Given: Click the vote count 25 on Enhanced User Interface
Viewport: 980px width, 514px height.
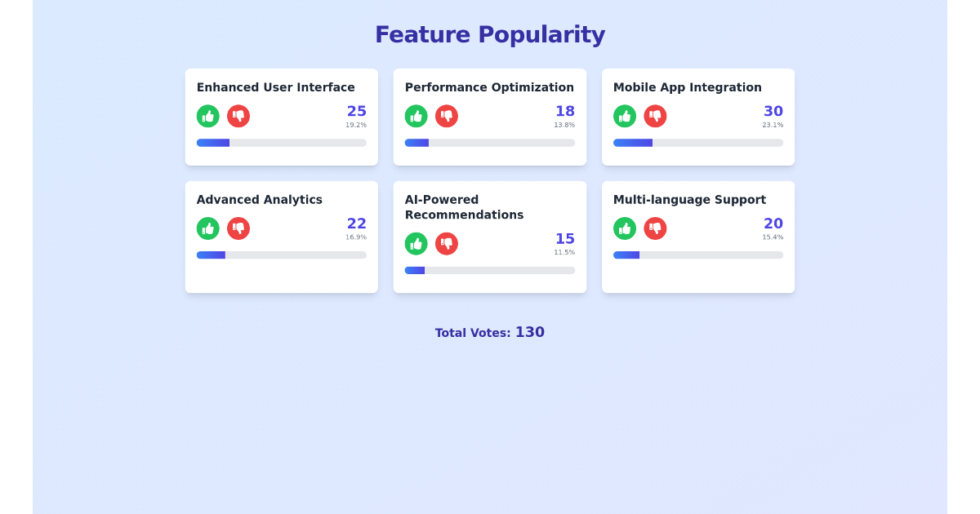Looking at the screenshot, I should (x=357, y=111).
